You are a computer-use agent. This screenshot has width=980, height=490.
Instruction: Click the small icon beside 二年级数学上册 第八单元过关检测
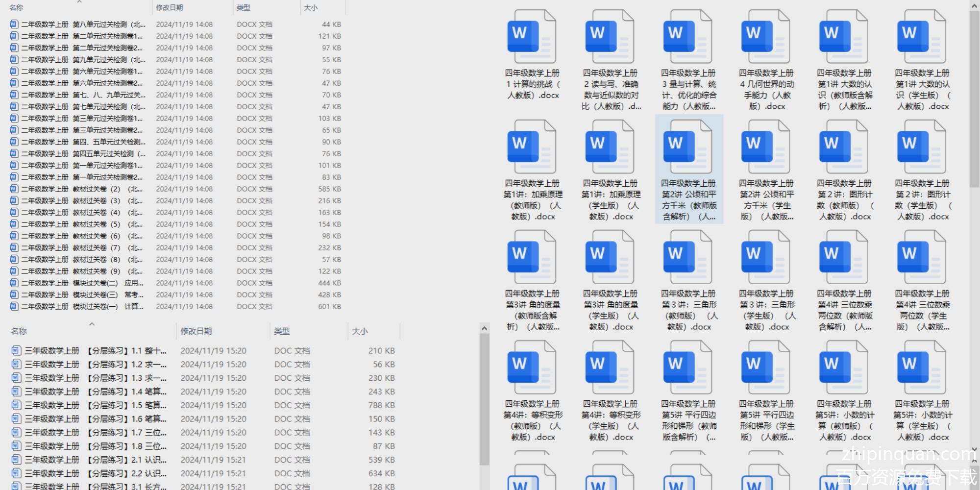tap(14, 24)
